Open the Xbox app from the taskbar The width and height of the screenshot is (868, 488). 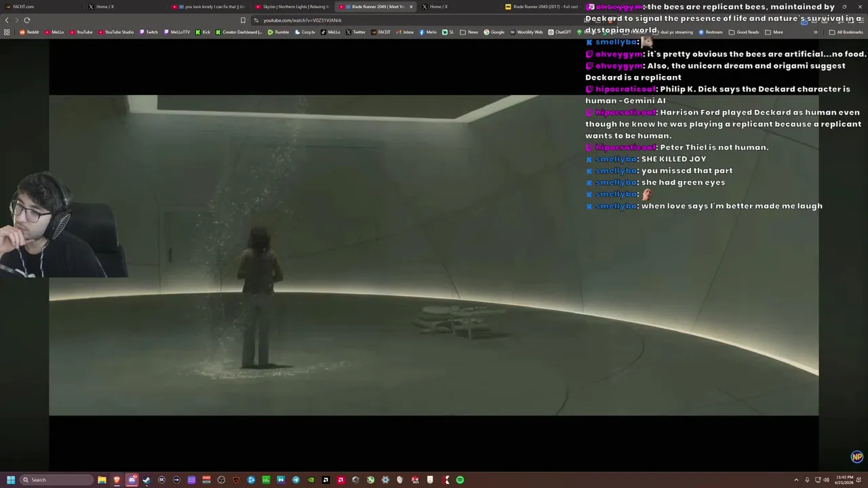pos(370,480)
